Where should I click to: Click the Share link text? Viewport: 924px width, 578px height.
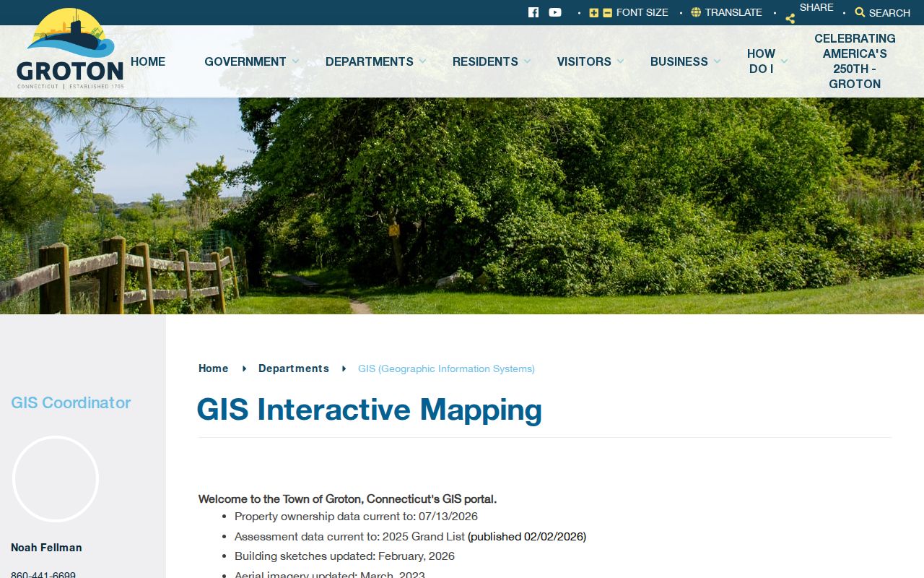pos(816,7)
